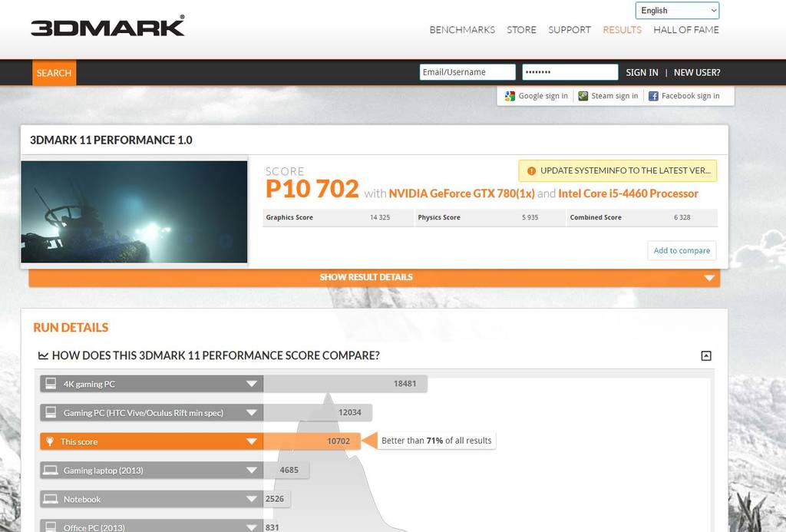Click the laptop icon on Notebook row

(x=51, y=499)
